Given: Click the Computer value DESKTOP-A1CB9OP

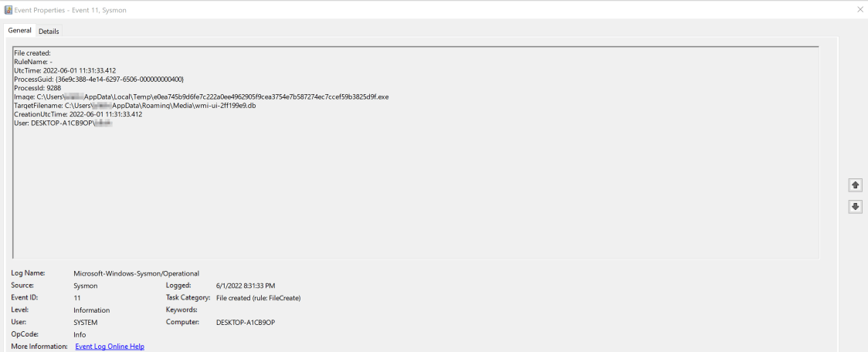Looking at the screenshot, I should click(246, 322).
